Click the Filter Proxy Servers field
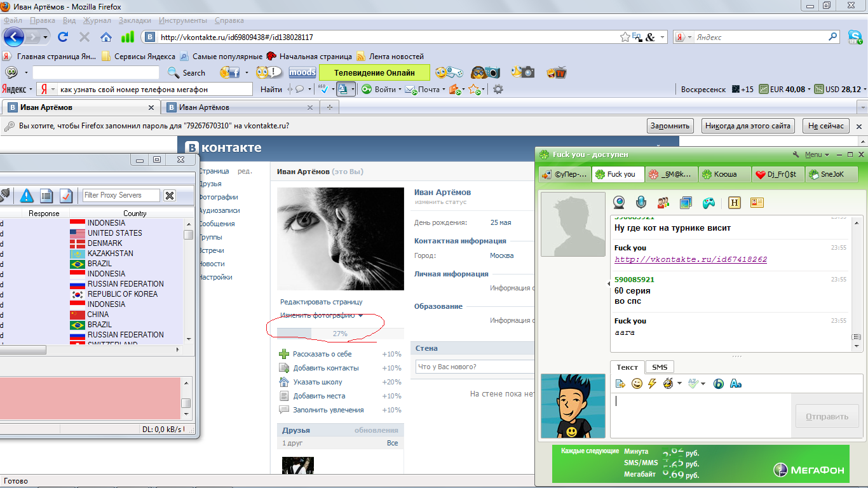Viewport: 868px width, 488px height. coord(121,195)
